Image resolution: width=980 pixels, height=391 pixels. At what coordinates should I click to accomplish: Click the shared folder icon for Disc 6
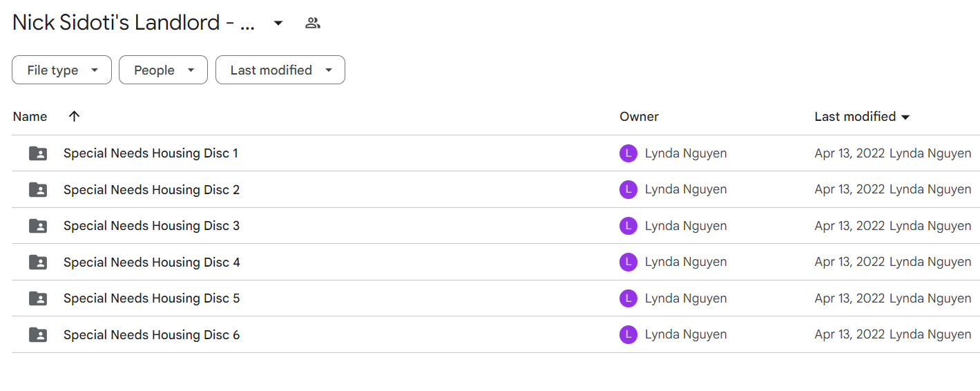[38, 335]
